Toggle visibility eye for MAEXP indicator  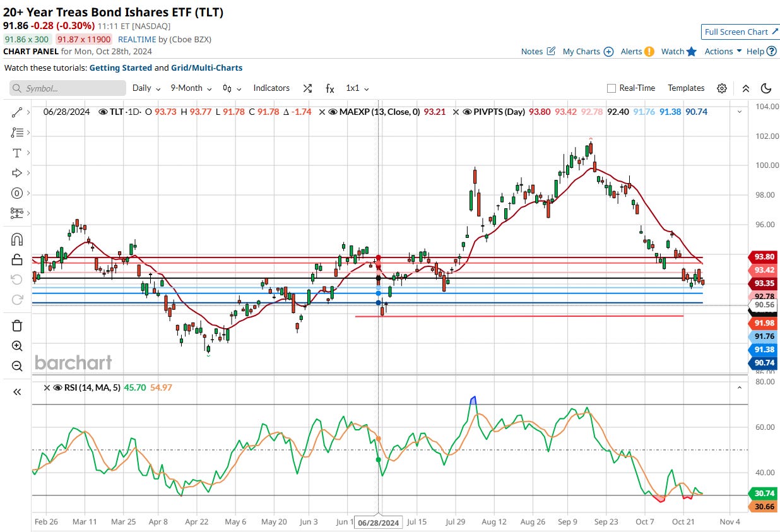coord(332,112)
